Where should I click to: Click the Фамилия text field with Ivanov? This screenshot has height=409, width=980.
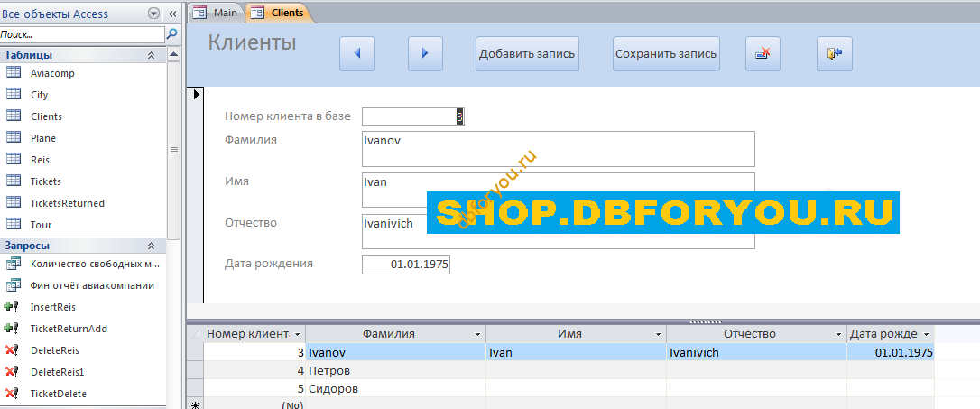click(x=558, y=149)
